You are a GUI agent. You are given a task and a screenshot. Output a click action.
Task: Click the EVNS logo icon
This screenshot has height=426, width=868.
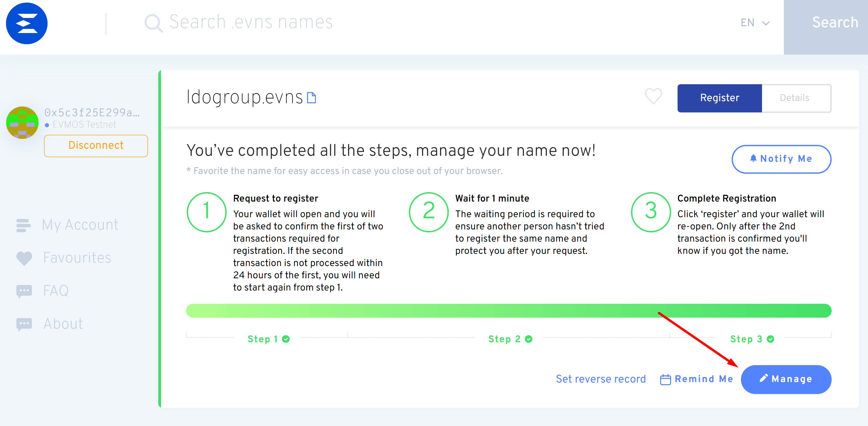pos(26,23)
